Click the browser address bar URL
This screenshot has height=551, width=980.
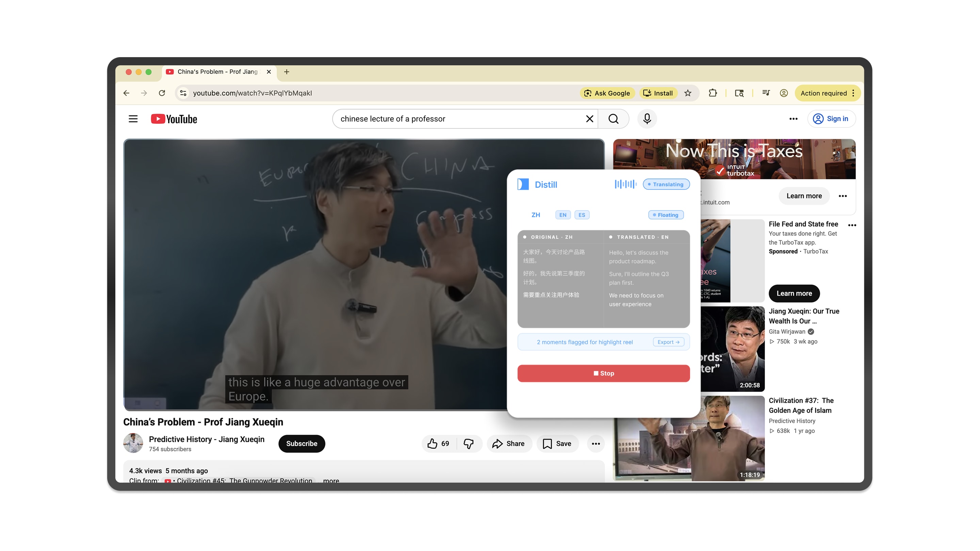(x=252, y=93)
